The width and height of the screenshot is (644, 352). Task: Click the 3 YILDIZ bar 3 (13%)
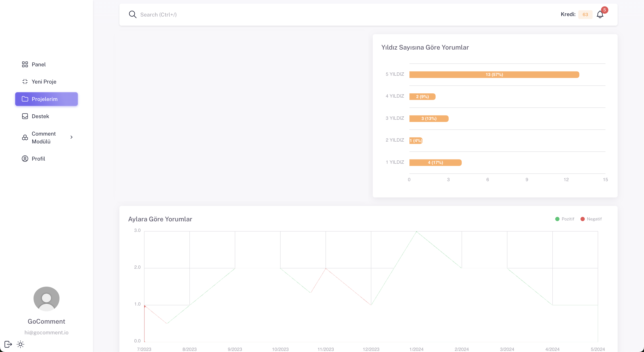(429, 119)
